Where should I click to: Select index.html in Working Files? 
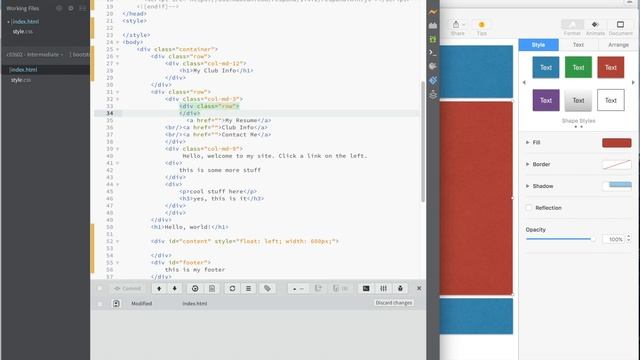click(25, 22)
